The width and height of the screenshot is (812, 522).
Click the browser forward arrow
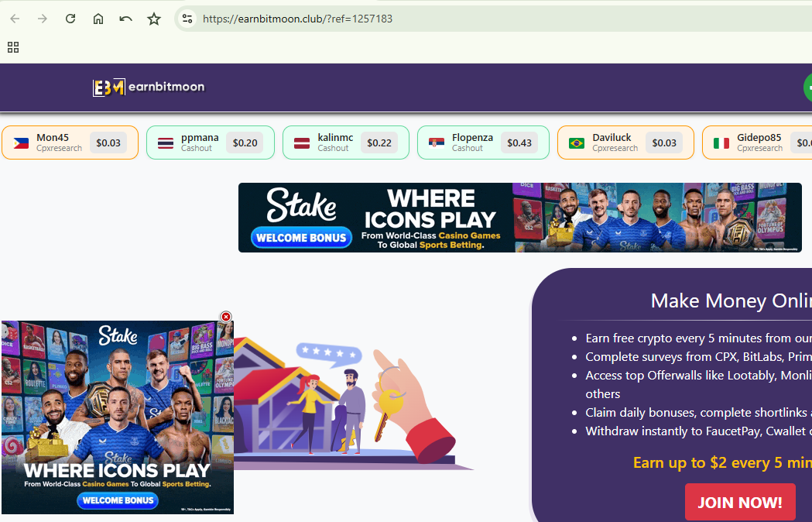43,19
